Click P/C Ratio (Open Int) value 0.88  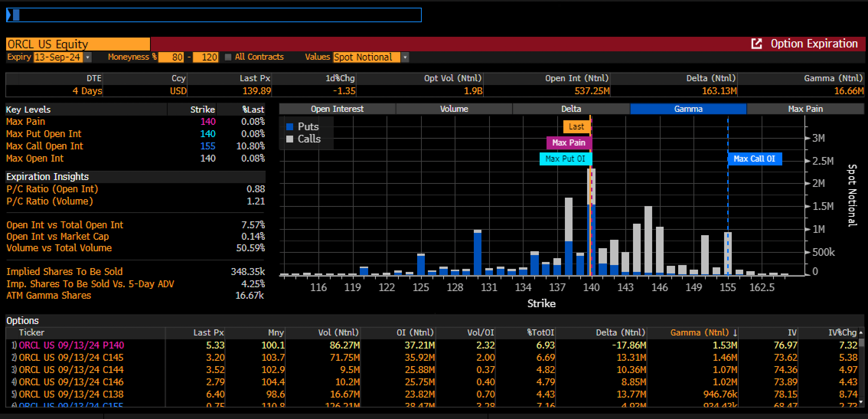pyautogui.click(x=256, y=189)
